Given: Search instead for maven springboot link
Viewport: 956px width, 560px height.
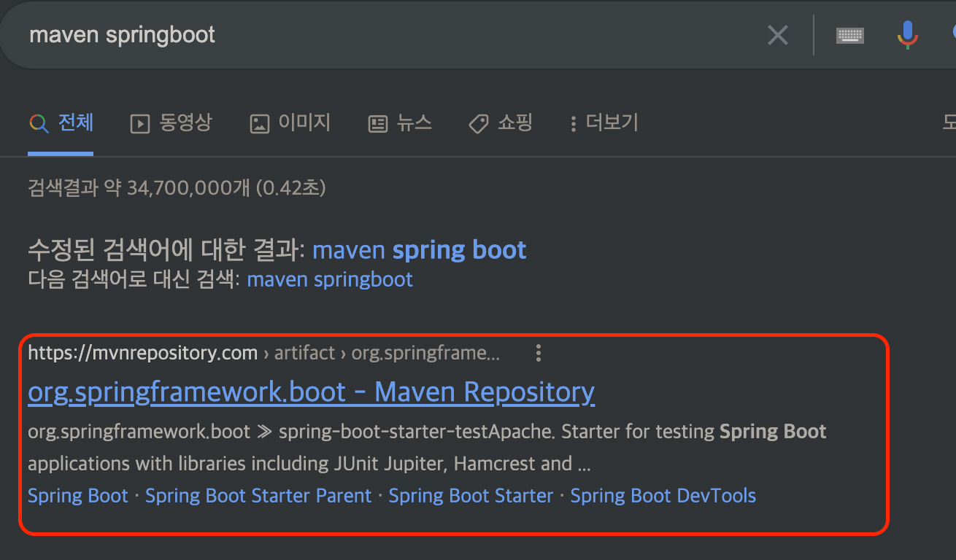Looking at the screenshot, I should coord(330,279).
